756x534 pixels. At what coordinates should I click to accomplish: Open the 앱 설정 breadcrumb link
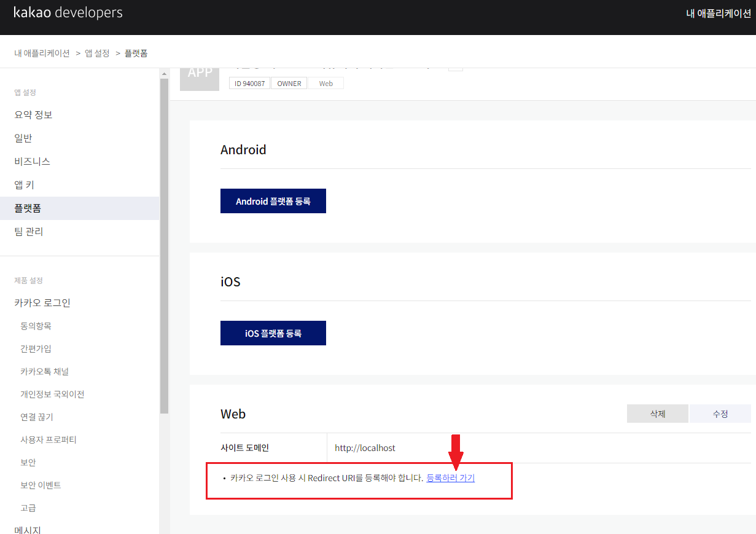(97, 53)
